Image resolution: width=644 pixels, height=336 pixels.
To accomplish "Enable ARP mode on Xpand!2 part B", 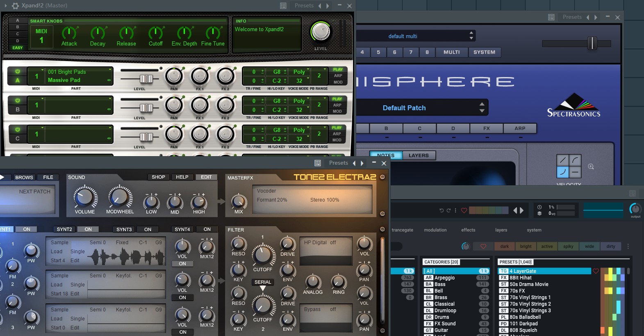I will click(337, 105).
